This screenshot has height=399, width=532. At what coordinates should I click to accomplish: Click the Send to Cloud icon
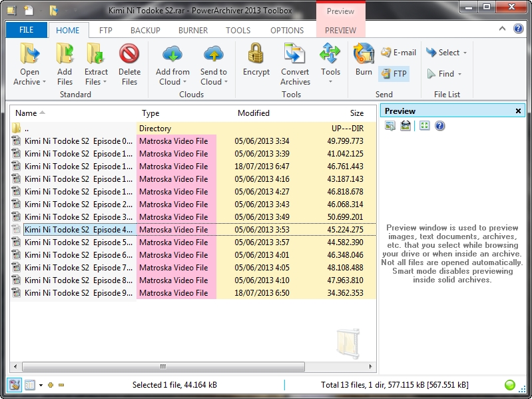tap(214, 53)
